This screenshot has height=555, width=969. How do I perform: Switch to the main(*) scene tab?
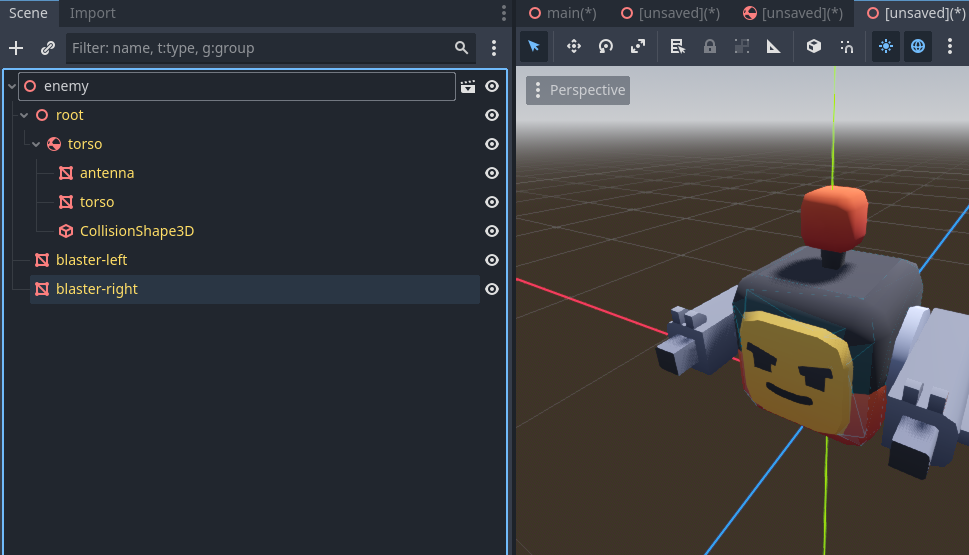coord(563,13)
